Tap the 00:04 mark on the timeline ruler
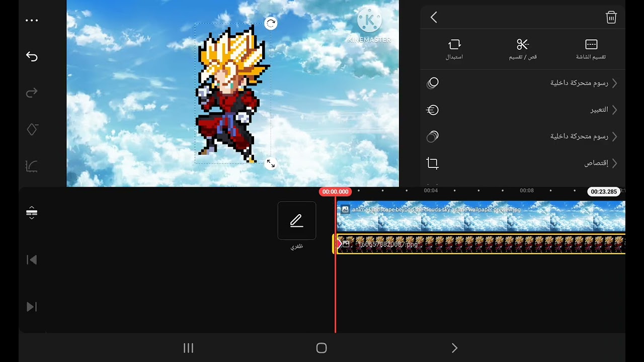Image resolution: width=644 pixels, height=362 pixels. coord(431,191)
